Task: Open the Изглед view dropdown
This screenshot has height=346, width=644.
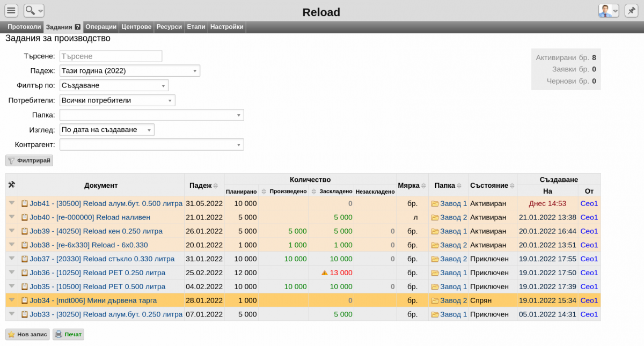Action: pyautogui.click(x=107, y=130)
